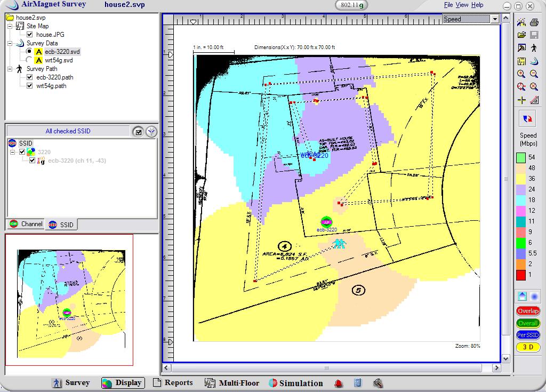546x392 pixels.
Task: Click the All checked SSID header
Action: coord(68,131)
